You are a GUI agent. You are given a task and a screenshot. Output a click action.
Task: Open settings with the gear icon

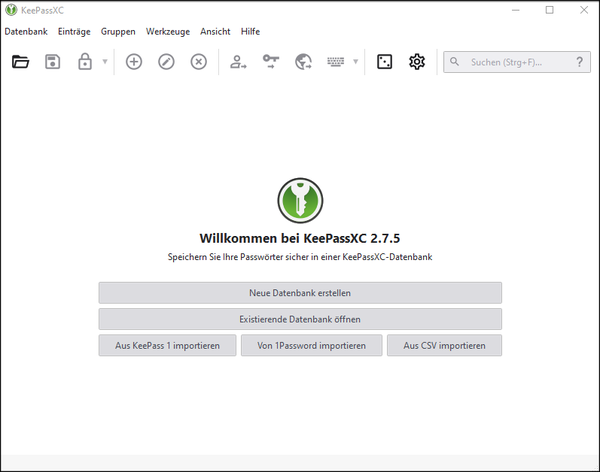(x=417, y=62)
